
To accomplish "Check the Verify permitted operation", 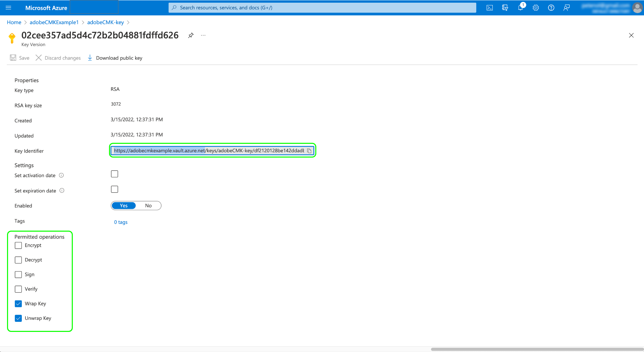I will tap(18, 289).
